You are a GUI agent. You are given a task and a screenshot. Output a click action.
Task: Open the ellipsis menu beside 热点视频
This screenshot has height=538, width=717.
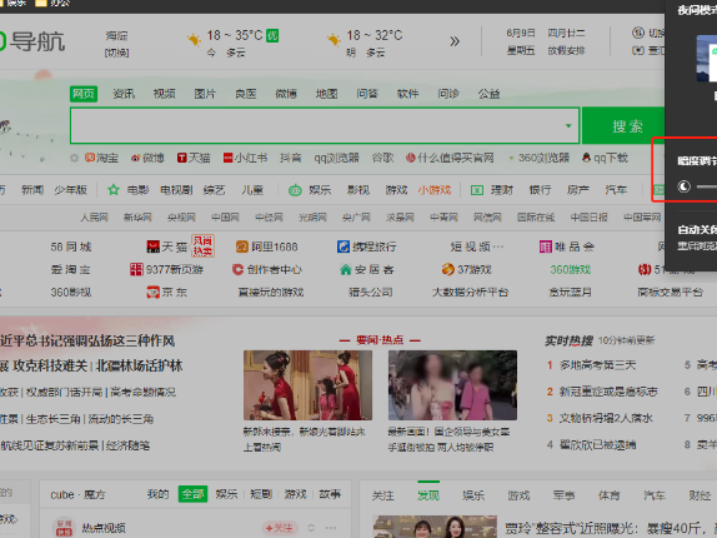(x=331, y=528)
